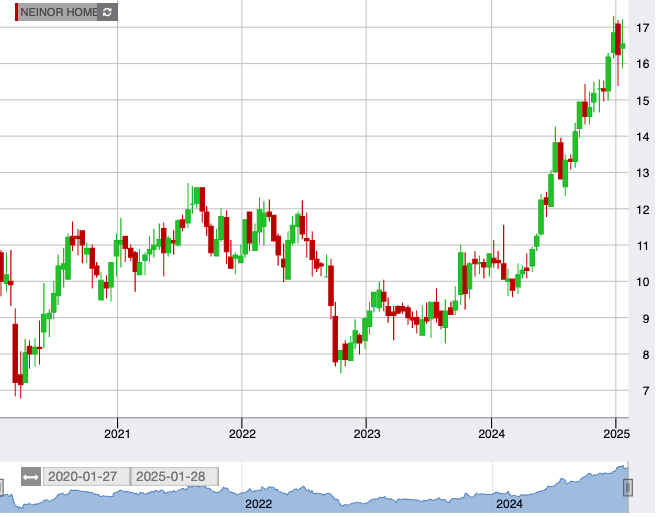Grab the right handle of range navigator
This screenshot has width=658, height=517.
[628, 488]
